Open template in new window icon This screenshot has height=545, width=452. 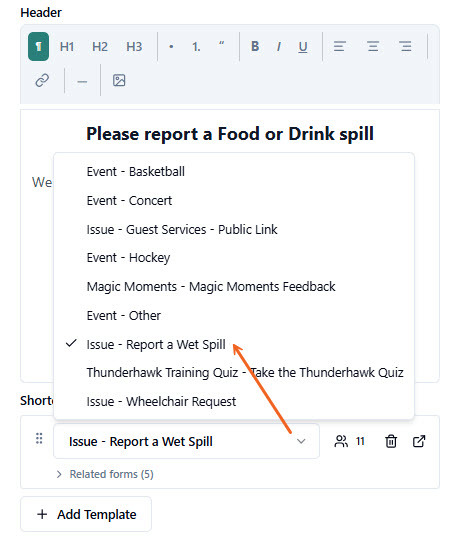pyautogui.click(x=419, y=441)
